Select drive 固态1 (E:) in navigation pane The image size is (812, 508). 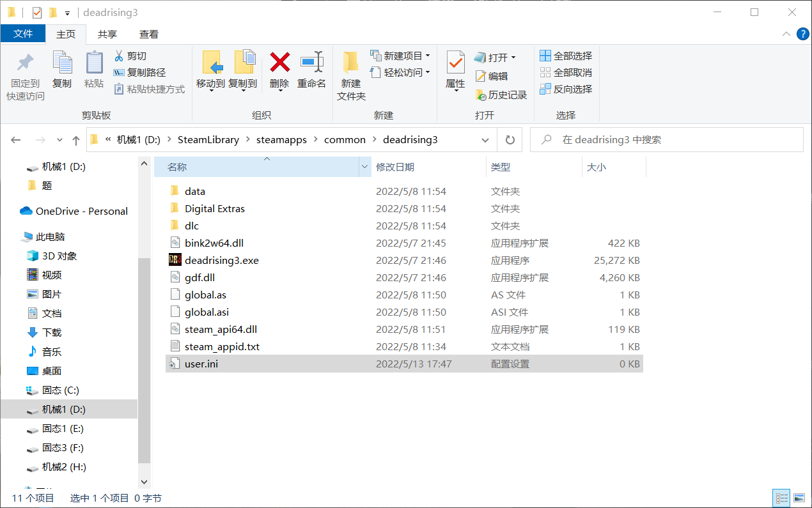tap(54, 428)
